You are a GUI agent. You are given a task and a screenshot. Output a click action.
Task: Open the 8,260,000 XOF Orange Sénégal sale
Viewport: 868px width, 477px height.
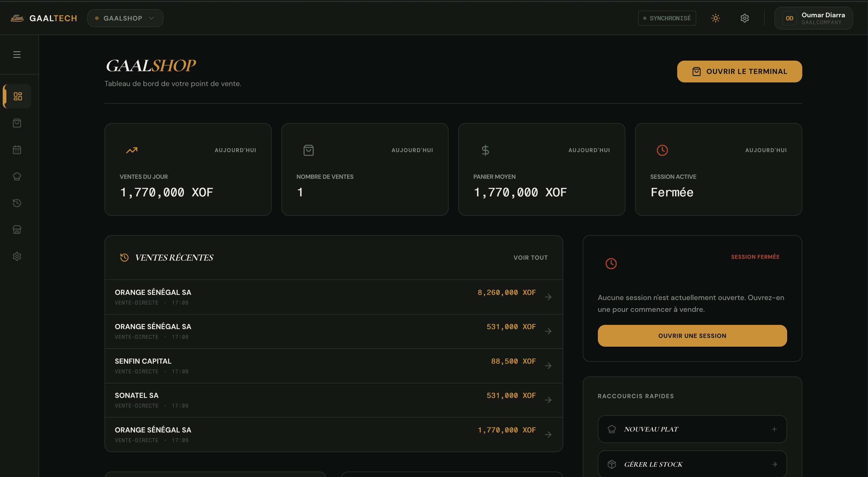click(333, 297)
